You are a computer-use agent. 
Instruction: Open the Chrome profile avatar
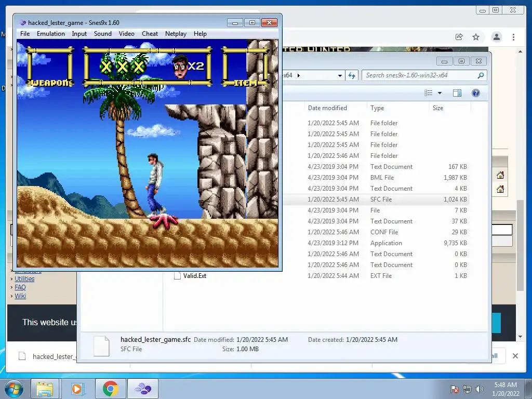click(496, 37)
